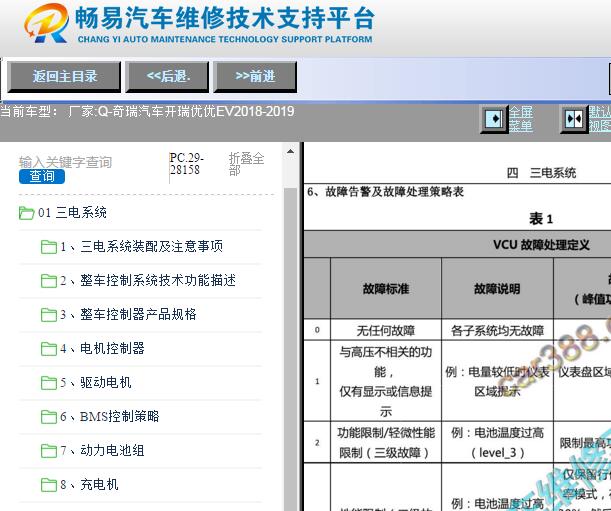
Task: Open folder icon for 电机控制器
Action: coord(49,348)
